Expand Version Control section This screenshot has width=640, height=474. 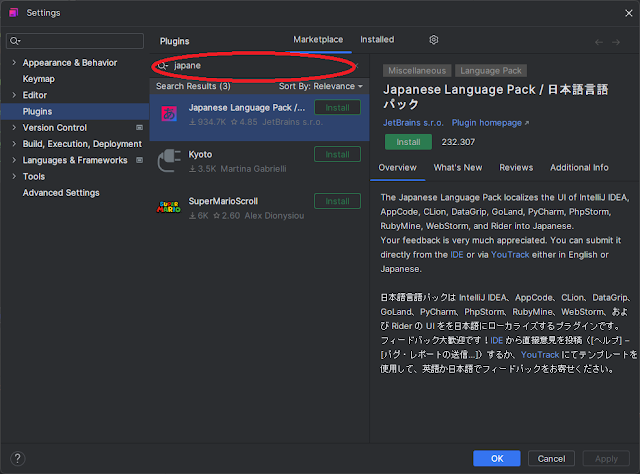coord(14,127)
